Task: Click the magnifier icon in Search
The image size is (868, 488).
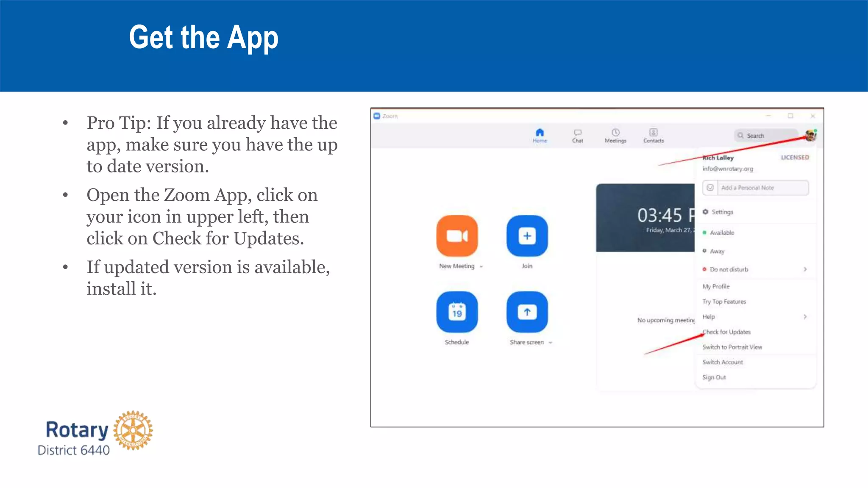Action: (740, 136)
